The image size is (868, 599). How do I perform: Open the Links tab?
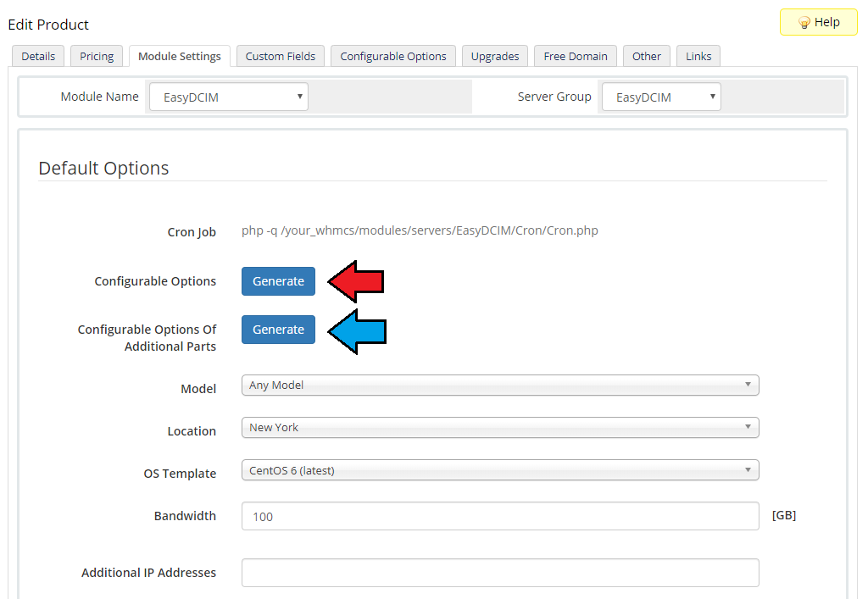point(698,57)
